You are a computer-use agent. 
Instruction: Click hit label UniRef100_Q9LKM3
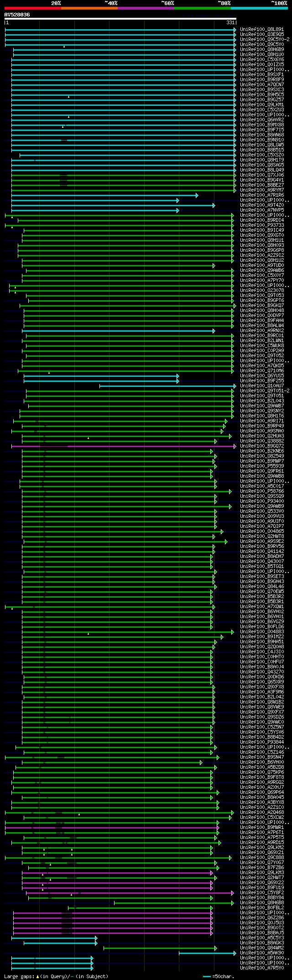tap(262, 872)
